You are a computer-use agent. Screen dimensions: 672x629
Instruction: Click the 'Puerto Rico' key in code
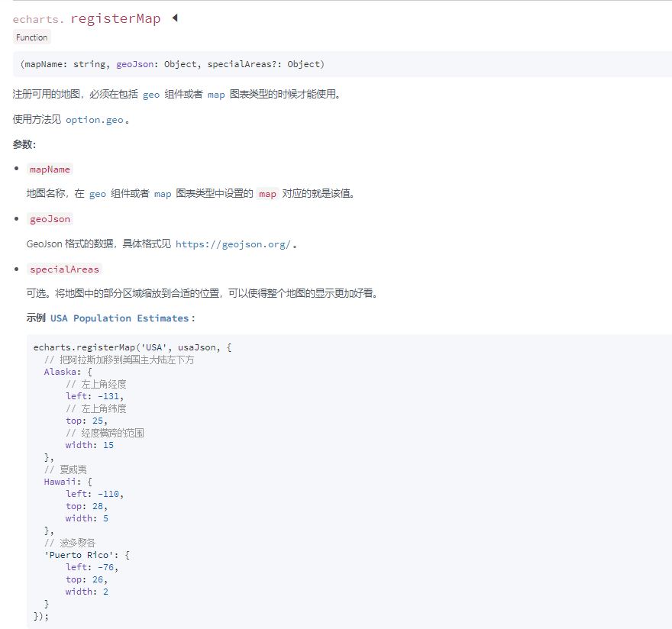(79, 555)
